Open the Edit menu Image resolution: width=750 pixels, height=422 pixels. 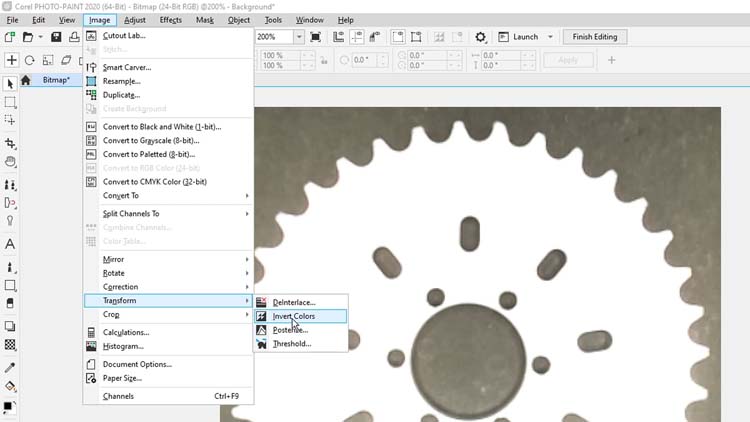coord(38,20)
